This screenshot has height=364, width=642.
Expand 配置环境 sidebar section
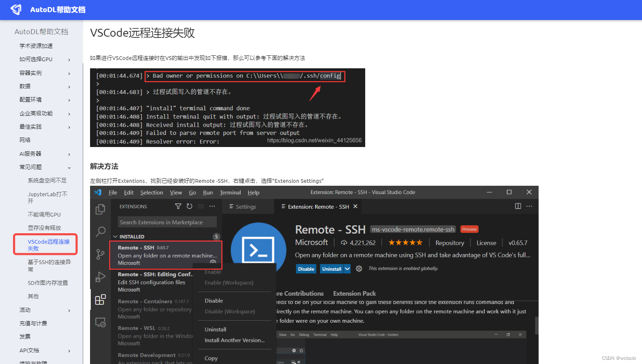69,100
